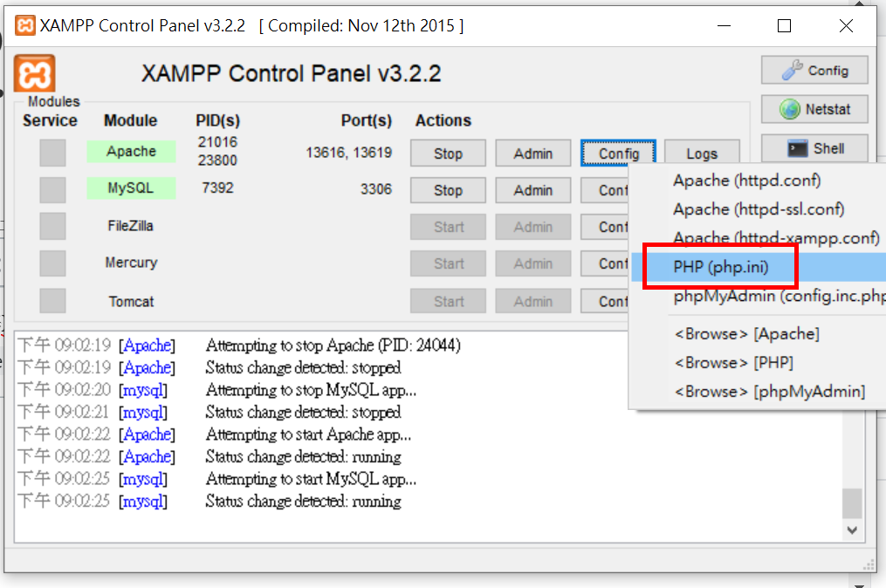Launch Shell with terminal icon
Viewport: 886px width, 588px height.
click(x=814, y=148)
